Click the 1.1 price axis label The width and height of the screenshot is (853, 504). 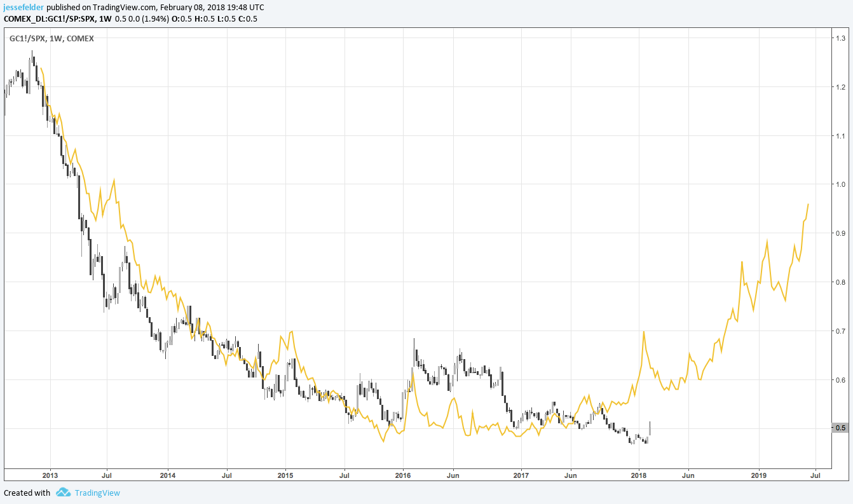click(x=840, y=136)
